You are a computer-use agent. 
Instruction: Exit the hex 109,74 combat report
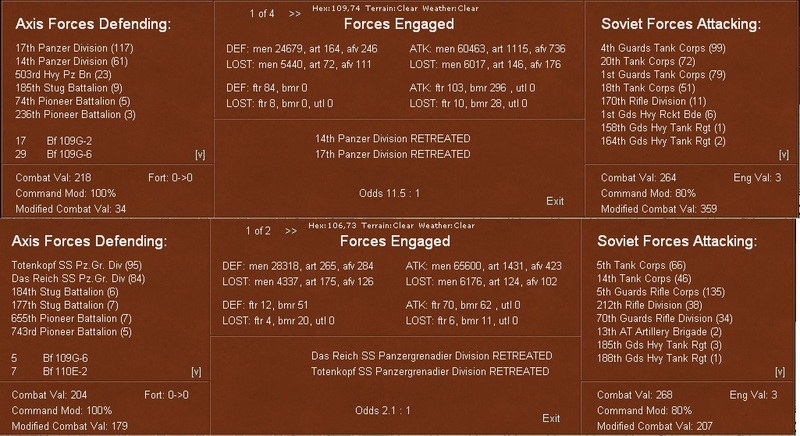pyautogui.click(x=555, y=201)
